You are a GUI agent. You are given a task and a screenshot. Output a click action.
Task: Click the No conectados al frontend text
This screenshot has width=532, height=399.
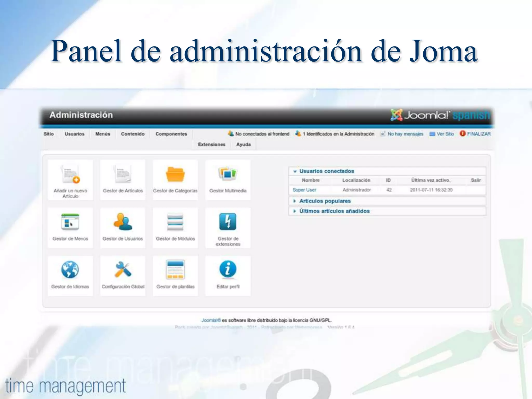tap(262, 134)
